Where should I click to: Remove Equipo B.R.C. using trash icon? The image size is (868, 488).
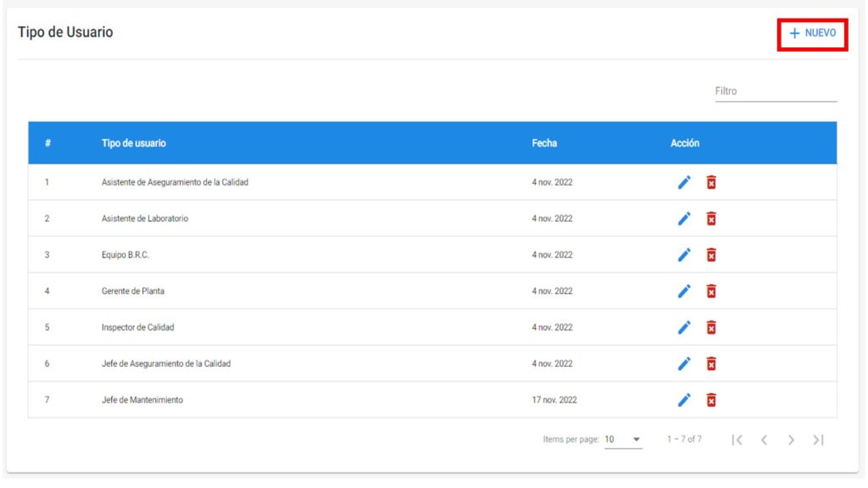pyautogui.click(x=711, y=255)
